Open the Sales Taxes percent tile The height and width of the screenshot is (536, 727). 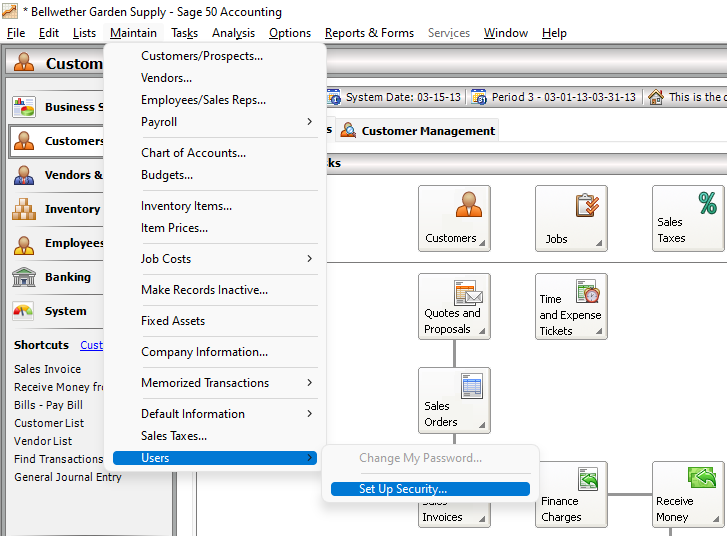tap(688, 218)
